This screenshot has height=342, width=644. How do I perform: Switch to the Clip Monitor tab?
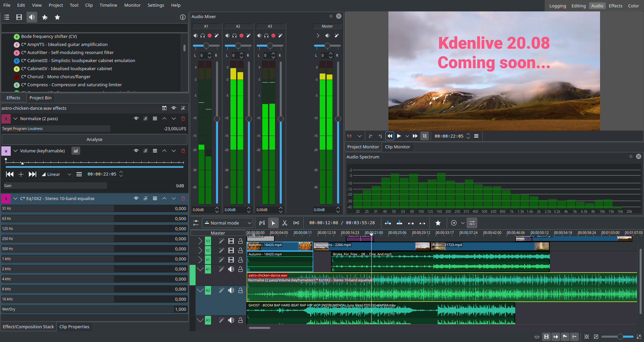(x=397, y=147)
